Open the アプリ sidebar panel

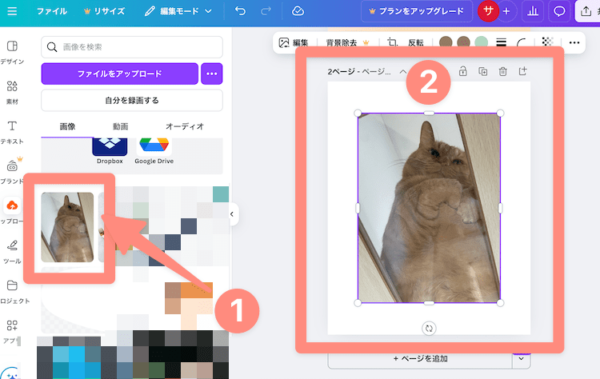(x=12, y=332)
